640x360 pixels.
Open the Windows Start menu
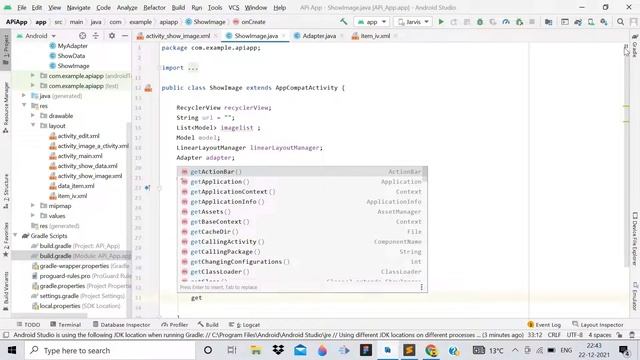click(12, 350)
